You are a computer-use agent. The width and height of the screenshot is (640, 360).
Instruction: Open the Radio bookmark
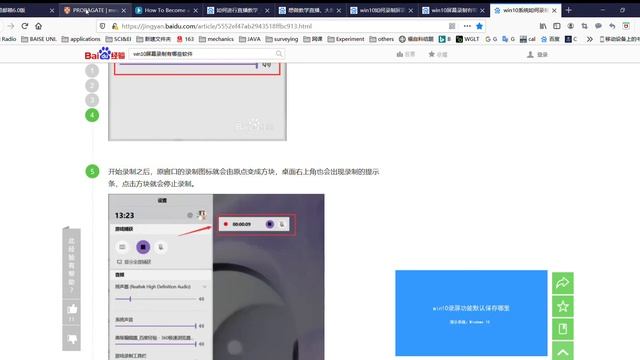click(8, 39)
